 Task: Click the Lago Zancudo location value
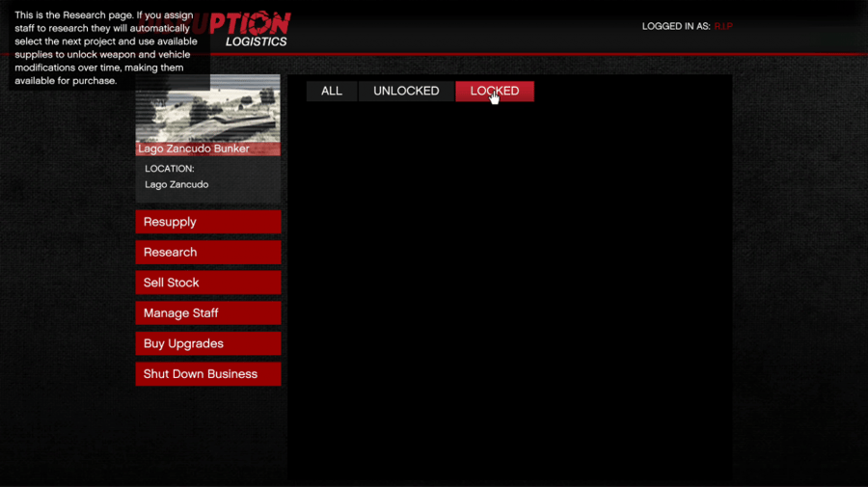[x=176, y=185]
